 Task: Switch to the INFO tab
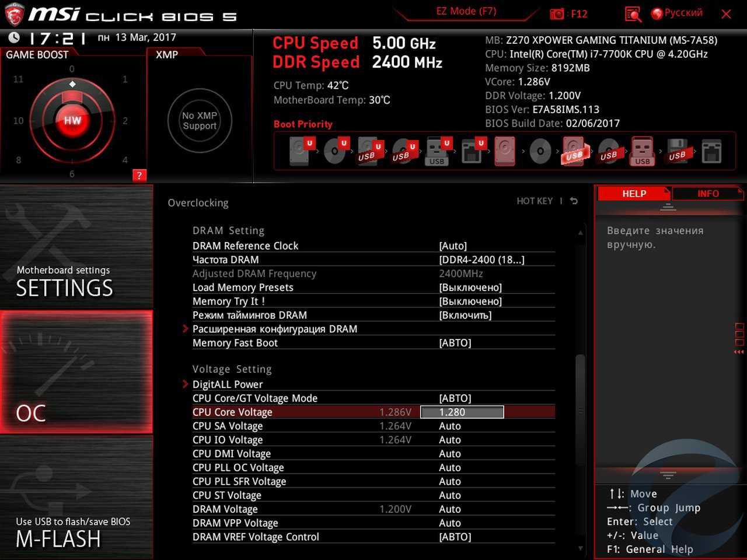[707, 194]
